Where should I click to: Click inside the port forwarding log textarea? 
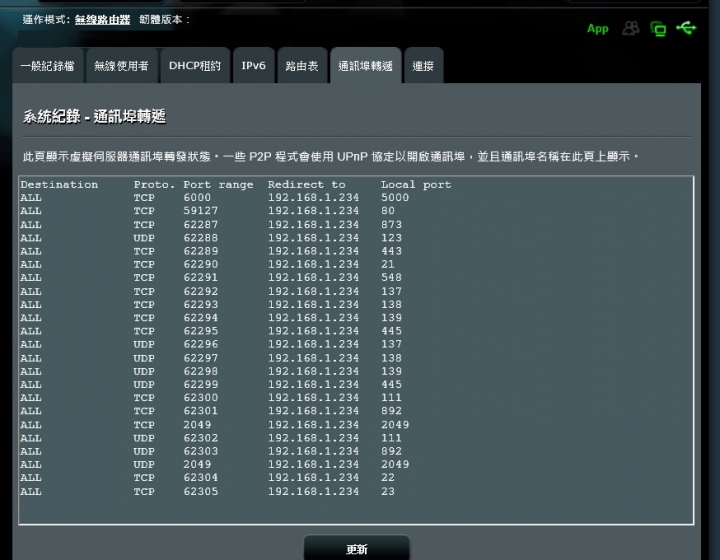coord(356,350)
